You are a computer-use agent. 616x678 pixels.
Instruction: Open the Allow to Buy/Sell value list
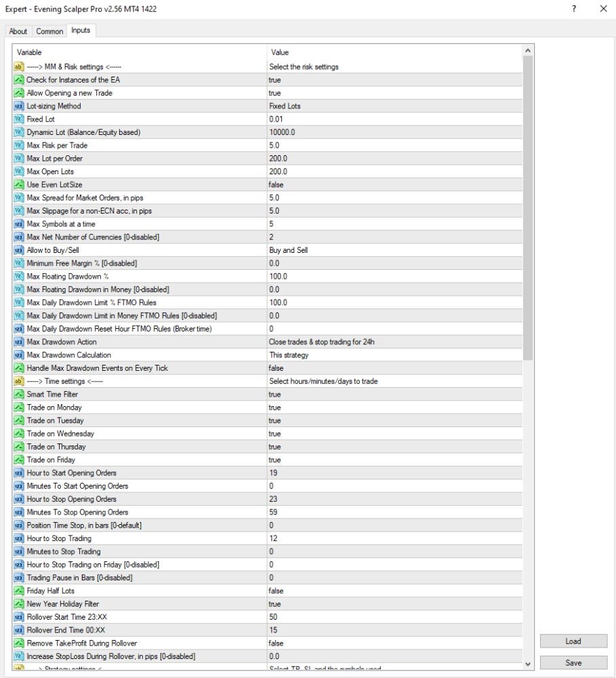click(x=394, y=250)
